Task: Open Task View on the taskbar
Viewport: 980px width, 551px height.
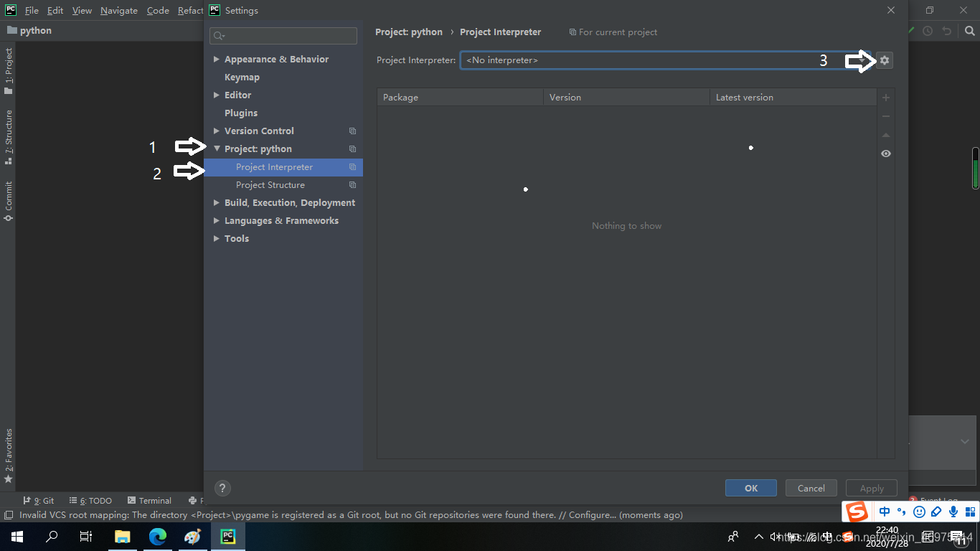Action: (x=86, y=537)
